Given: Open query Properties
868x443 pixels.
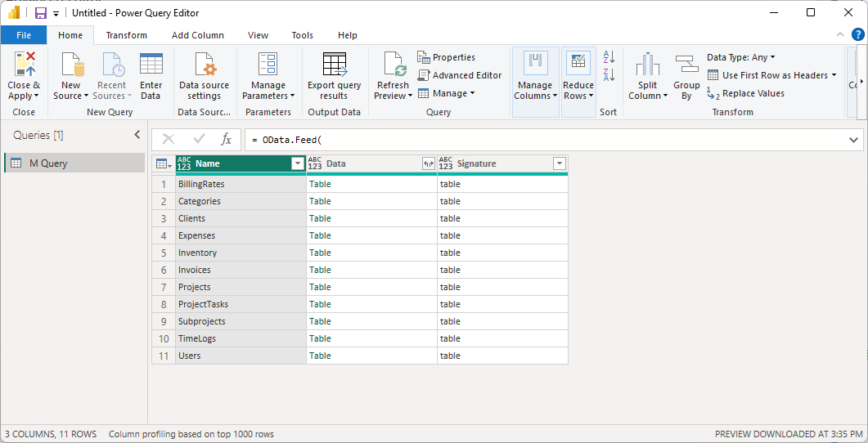Looking at the screenshot, I should (x=446, y=57).
